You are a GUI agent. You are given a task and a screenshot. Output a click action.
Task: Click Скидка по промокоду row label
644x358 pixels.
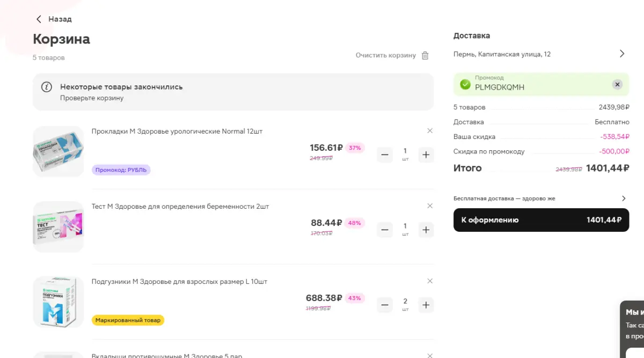[x=489, y=151]
